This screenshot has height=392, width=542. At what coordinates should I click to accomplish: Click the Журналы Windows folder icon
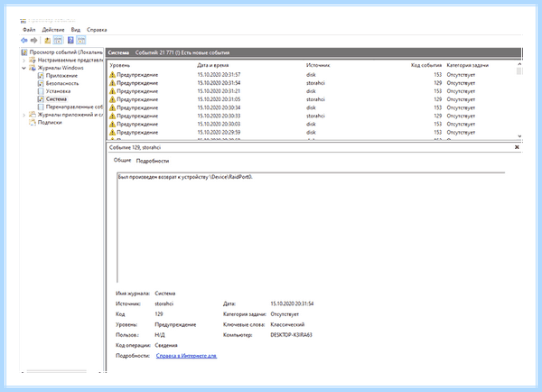[33, 68]
